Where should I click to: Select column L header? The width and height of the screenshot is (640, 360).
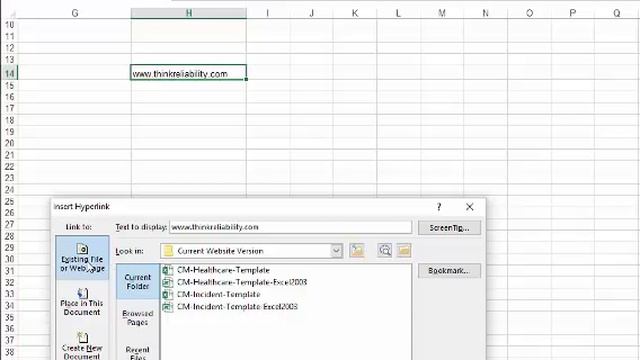398,13
